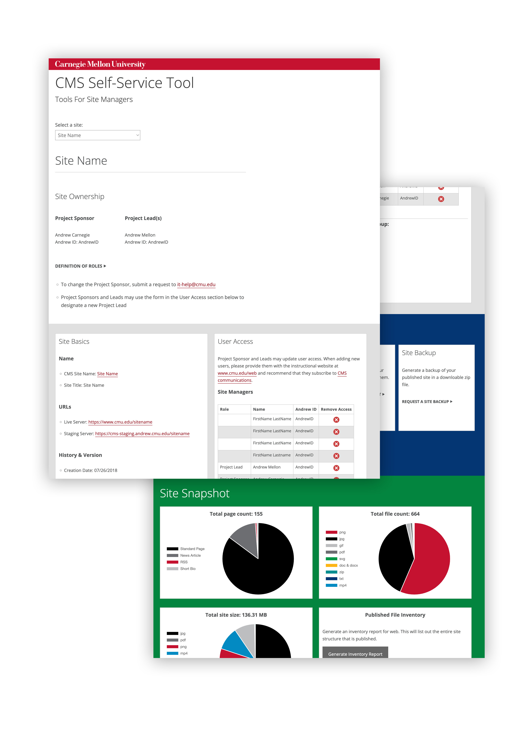Click the www.cmu.edu/web hyperlink

coord(238,373)
